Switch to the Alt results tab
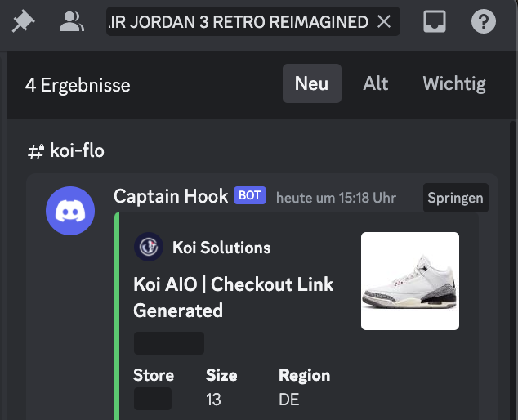Viewport: 518px width, 420px height. tap(376, 83)
